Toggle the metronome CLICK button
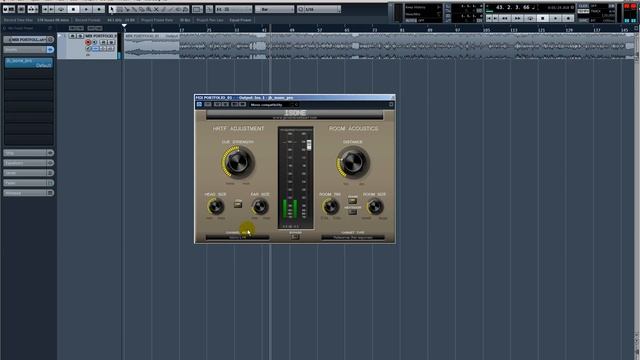The height and width of the screenshot is (360, 640). click(x=584, y=6)
